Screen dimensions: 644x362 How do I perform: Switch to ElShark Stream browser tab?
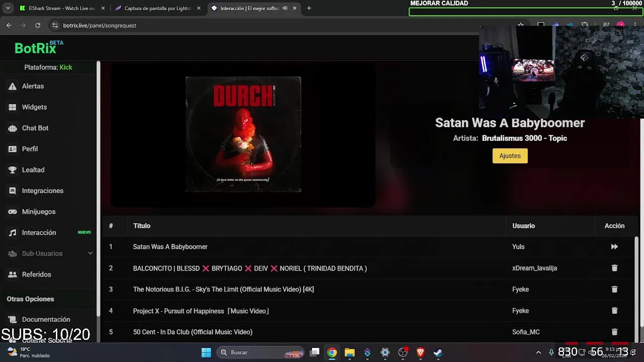(61, 8)
